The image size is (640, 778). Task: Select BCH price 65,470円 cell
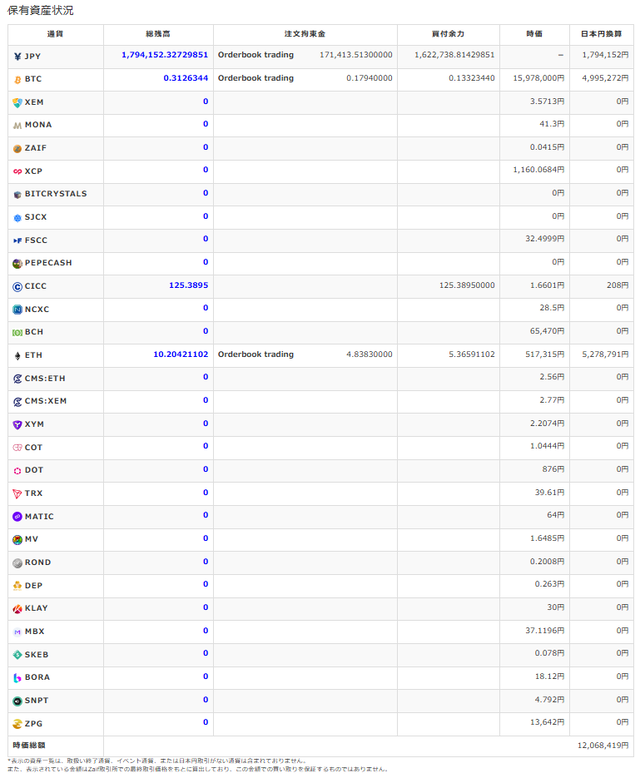pos(547,331)
